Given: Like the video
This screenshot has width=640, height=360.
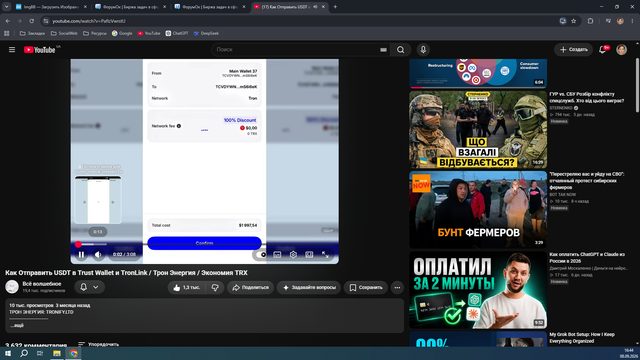Looking at the screenshot, I should [x=187, y=287].
